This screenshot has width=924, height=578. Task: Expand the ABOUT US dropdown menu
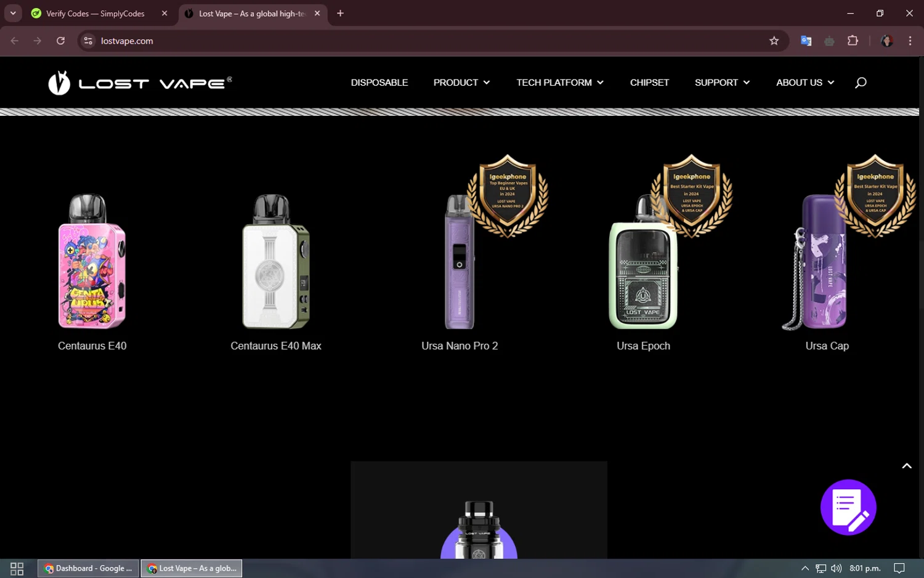click(805, 83)
